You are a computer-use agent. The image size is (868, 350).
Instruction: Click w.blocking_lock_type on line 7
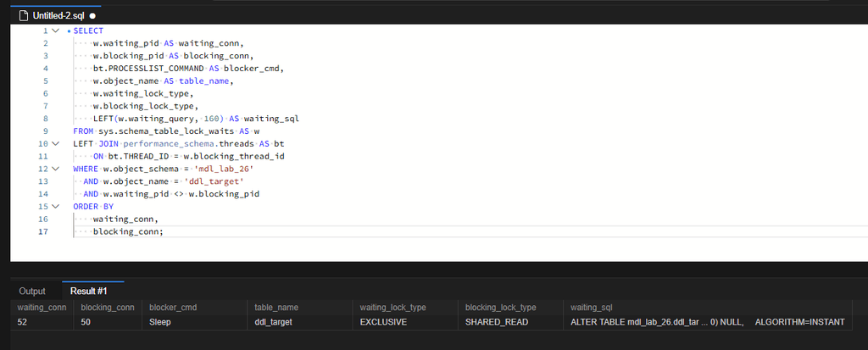pos(146,106)
